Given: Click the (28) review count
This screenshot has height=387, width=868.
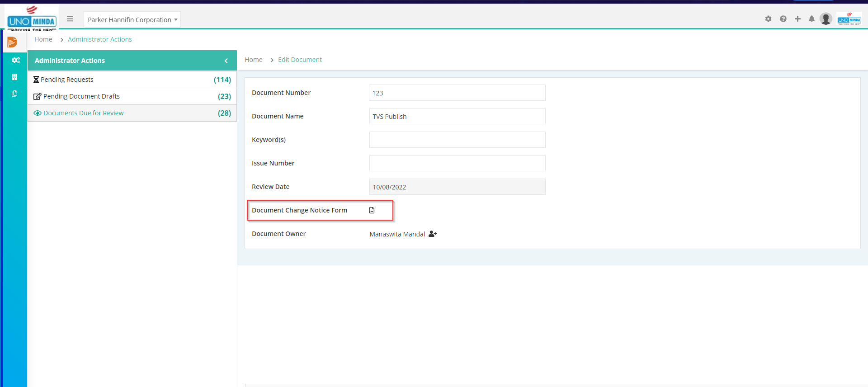Looking at the screenshot, I should [x=224, y=113].
